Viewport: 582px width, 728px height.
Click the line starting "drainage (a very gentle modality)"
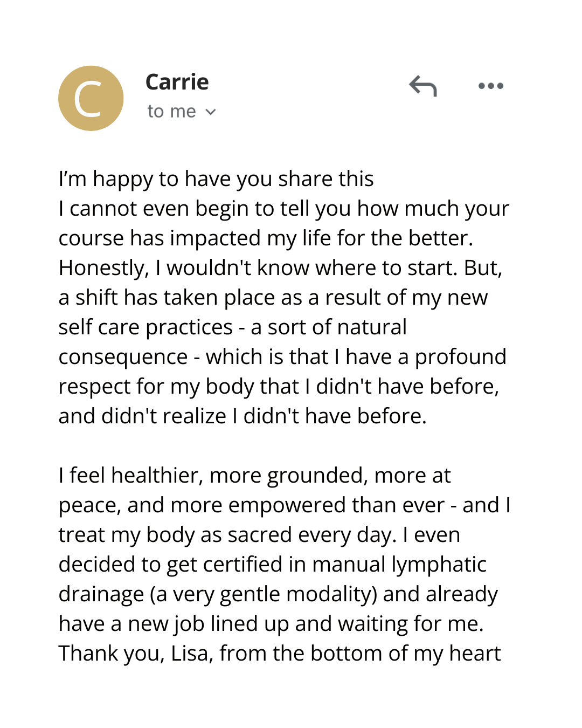(x=278, y=594)
